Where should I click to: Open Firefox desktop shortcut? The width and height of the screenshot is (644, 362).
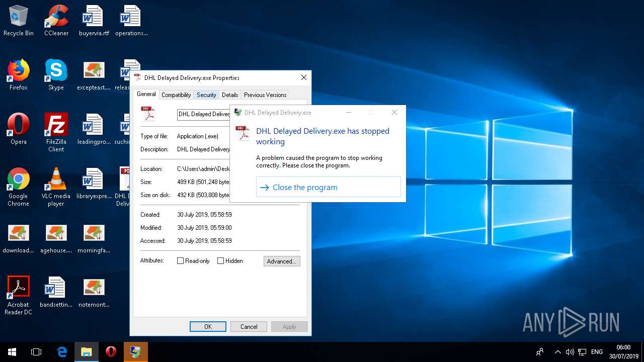pyautogui.click(x=19, y=75)
